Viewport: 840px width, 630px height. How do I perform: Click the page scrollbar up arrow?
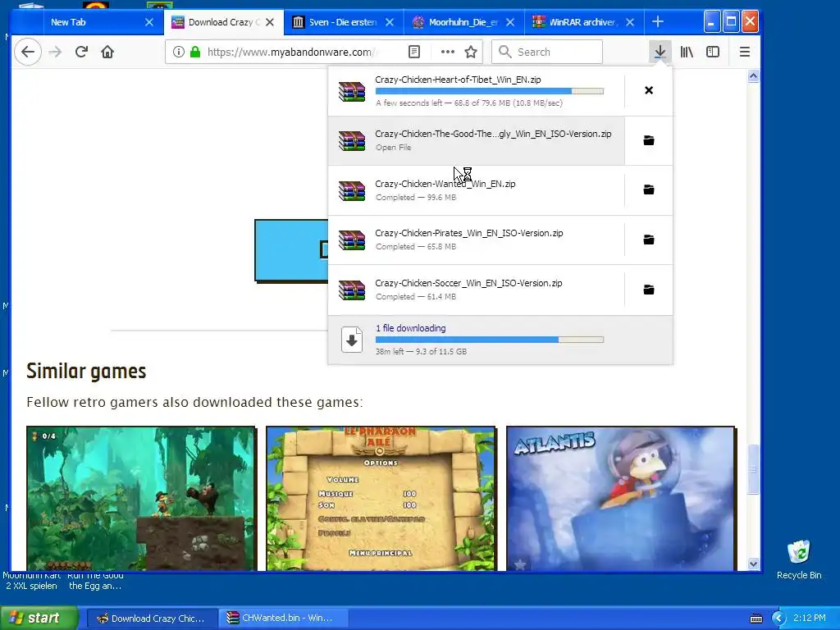753,76
